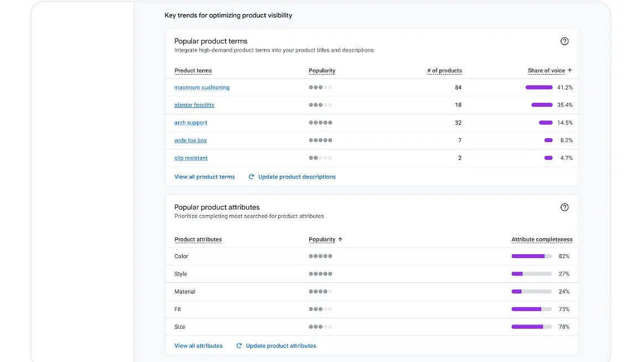644x362 pixels.
Task: Click popularity dots for plantar fasciitis
Action: (x=320, y=105)
